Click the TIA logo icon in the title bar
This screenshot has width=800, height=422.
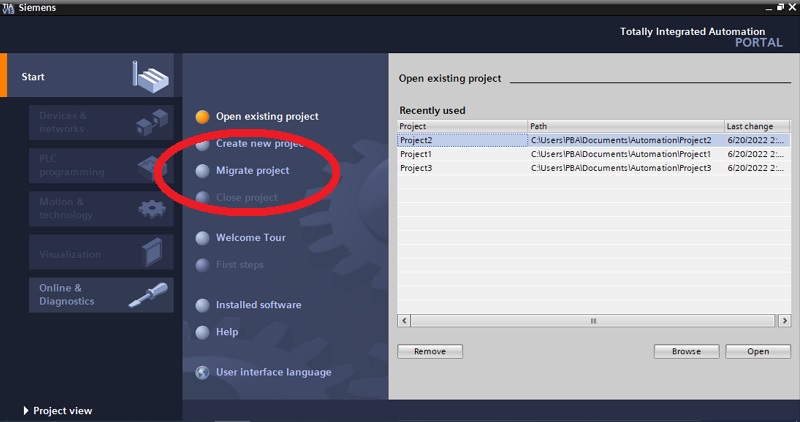pos(8,8)
